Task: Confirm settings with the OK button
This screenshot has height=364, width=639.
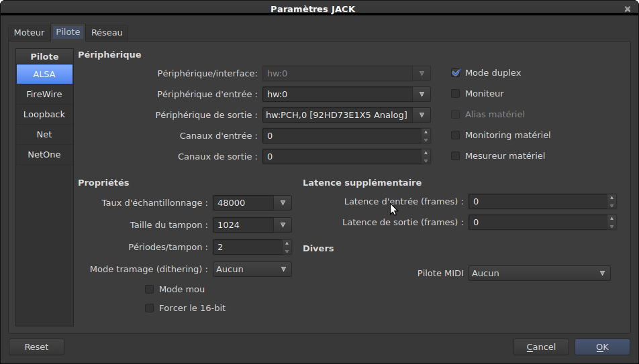Action: [x=602, y=347]
